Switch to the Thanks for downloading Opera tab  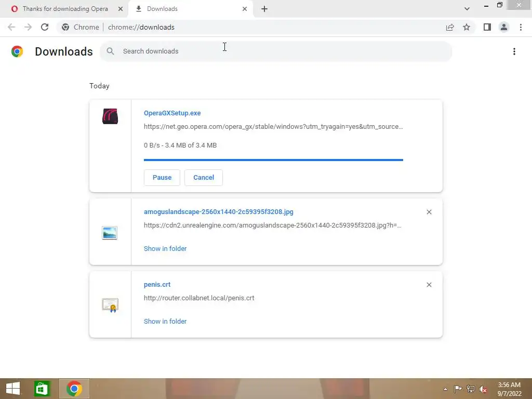click(x=64, y=9)
